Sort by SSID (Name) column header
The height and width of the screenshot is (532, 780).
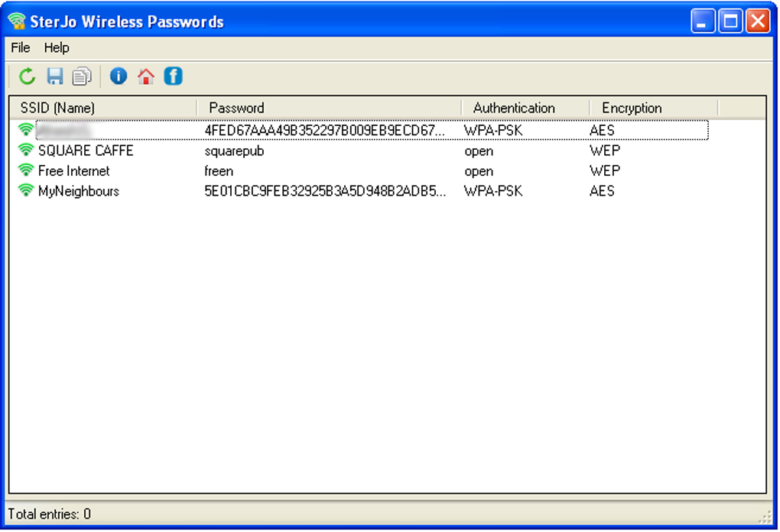[x=103, y=108]
